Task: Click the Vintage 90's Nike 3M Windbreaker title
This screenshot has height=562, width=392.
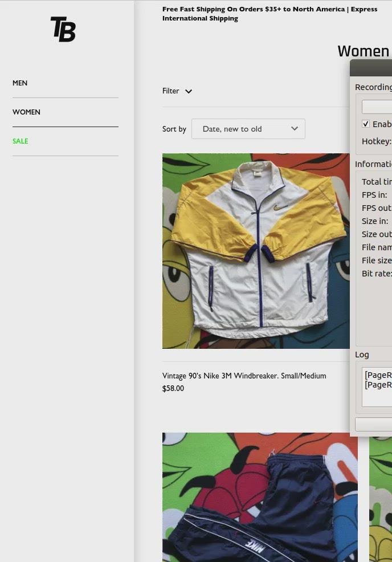Action: (x=244, y=376)
